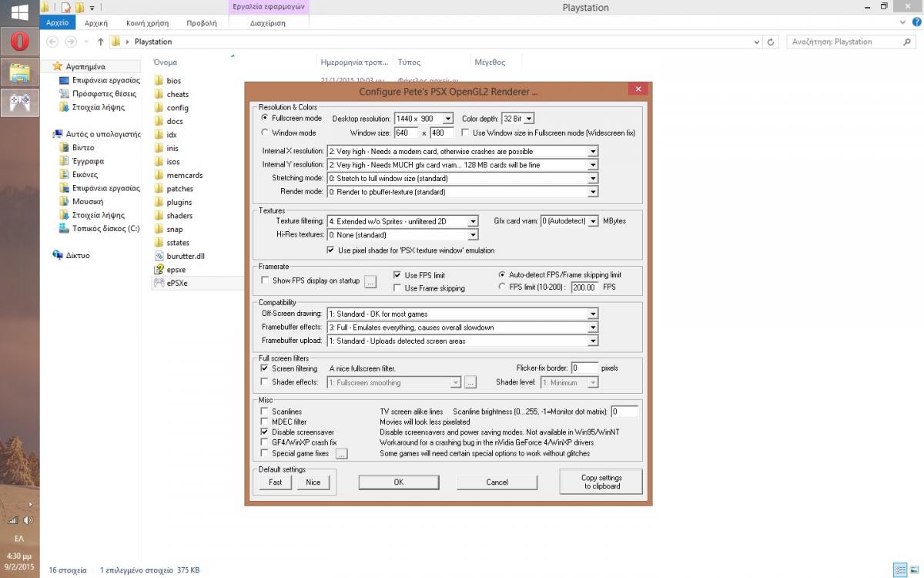The width and height of the screenshot is (924, 578).
Task: Enable Use Frame skipping
Action: point(397,288)
